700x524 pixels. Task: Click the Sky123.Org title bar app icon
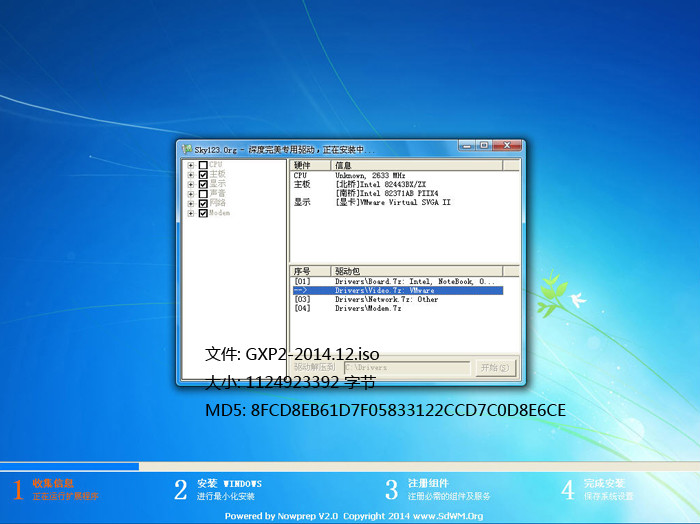[188, 149]
